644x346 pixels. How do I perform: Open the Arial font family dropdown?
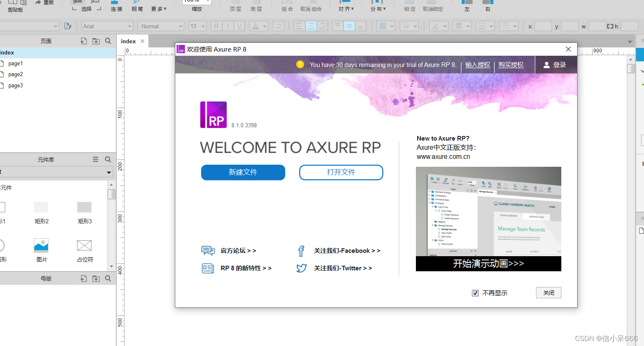click(x=107, y=26)
